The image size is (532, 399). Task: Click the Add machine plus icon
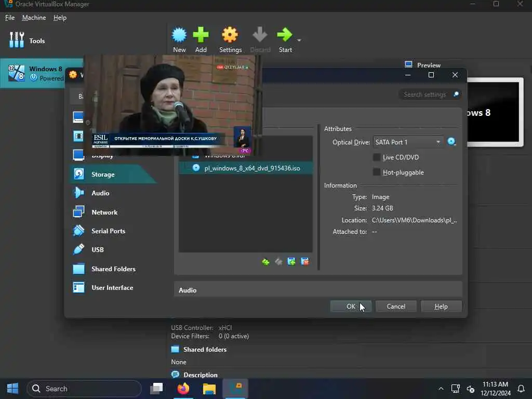[x=201, y=35]
